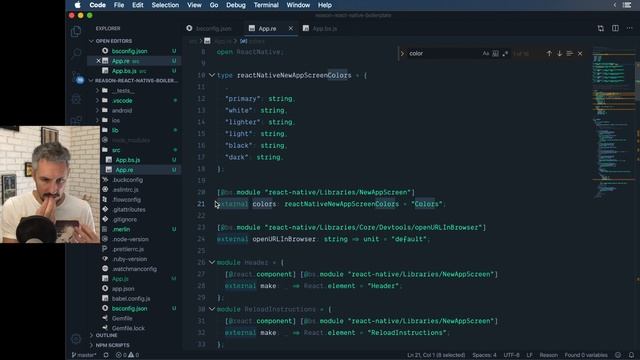Click the synchronize changes status icon

106,355
